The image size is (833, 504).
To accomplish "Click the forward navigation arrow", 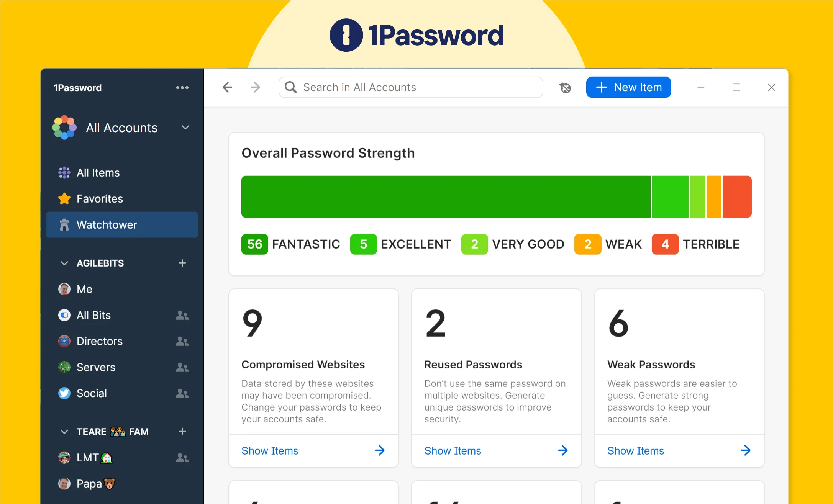I will pyautogui.click(x=255, y=87).
